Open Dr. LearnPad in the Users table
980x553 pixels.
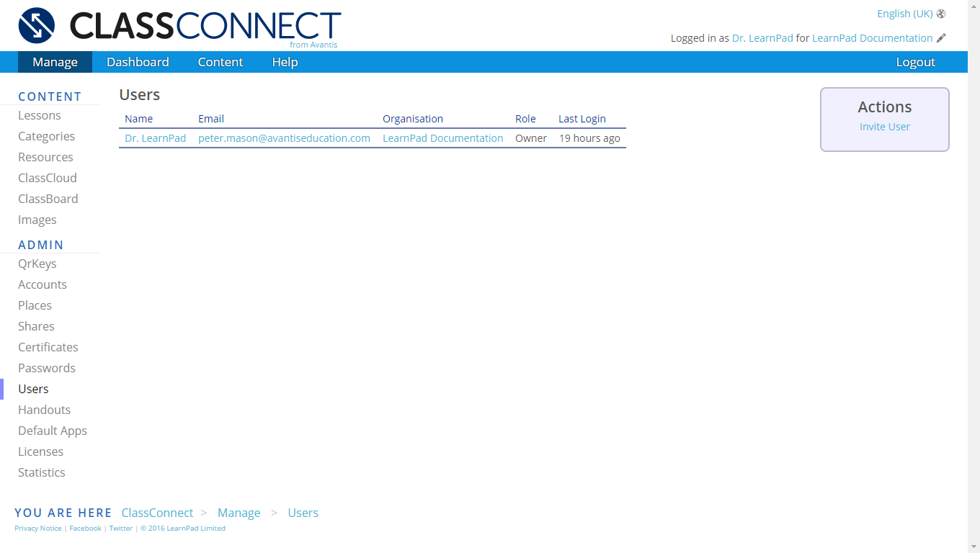156,138
